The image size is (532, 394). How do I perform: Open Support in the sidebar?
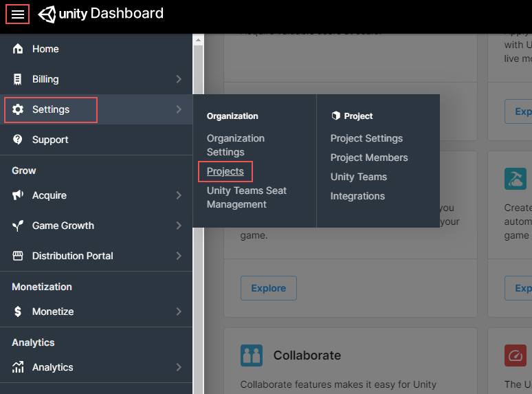[96, 140]
